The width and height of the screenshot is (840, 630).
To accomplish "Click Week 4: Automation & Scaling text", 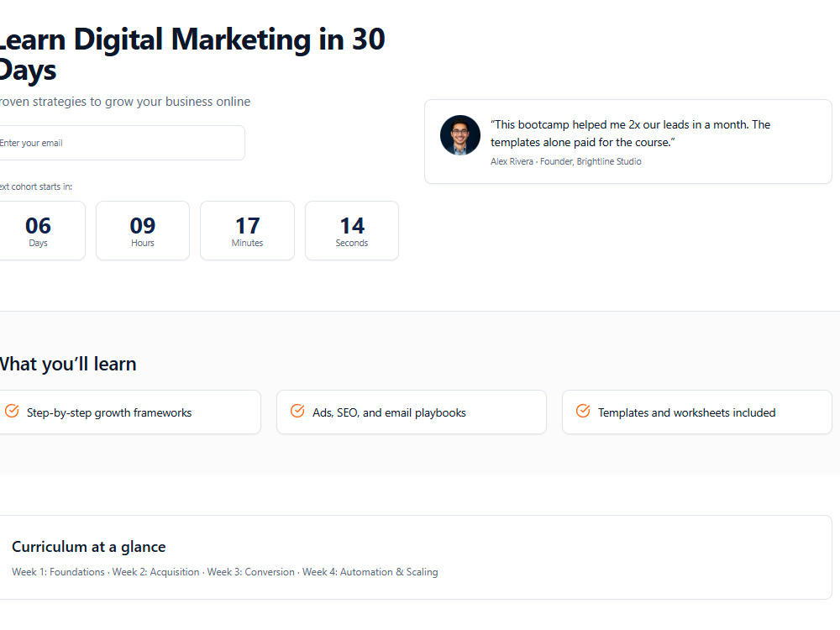I will point(370,572).
